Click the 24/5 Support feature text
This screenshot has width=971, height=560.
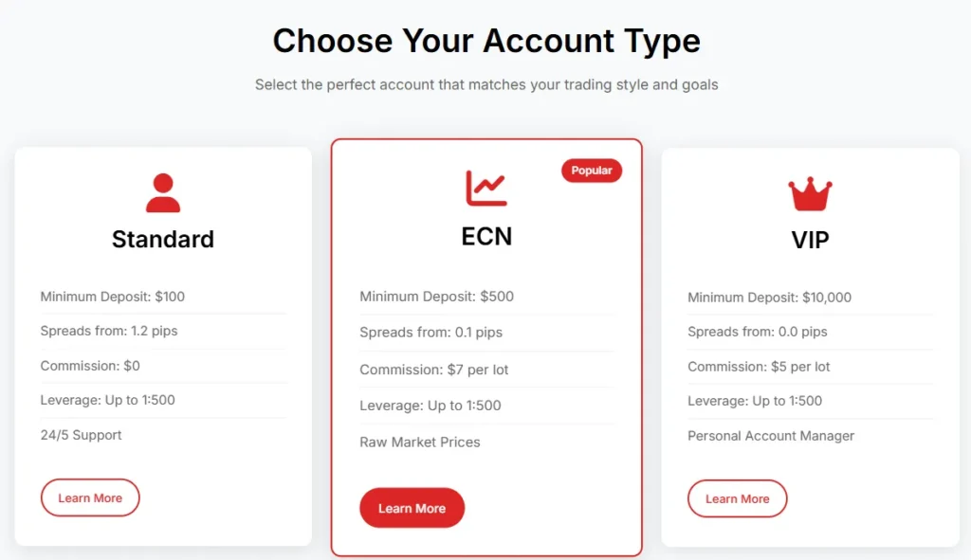tap(82, 435)
